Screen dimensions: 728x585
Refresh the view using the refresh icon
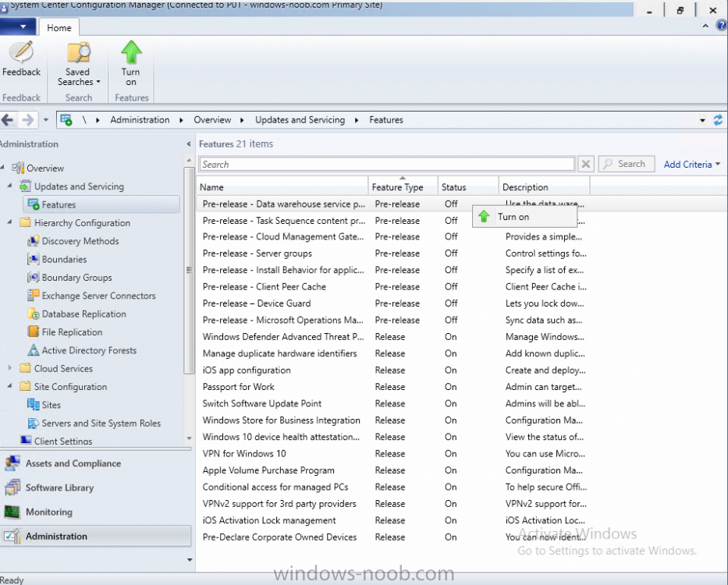(x=718, y=120)
